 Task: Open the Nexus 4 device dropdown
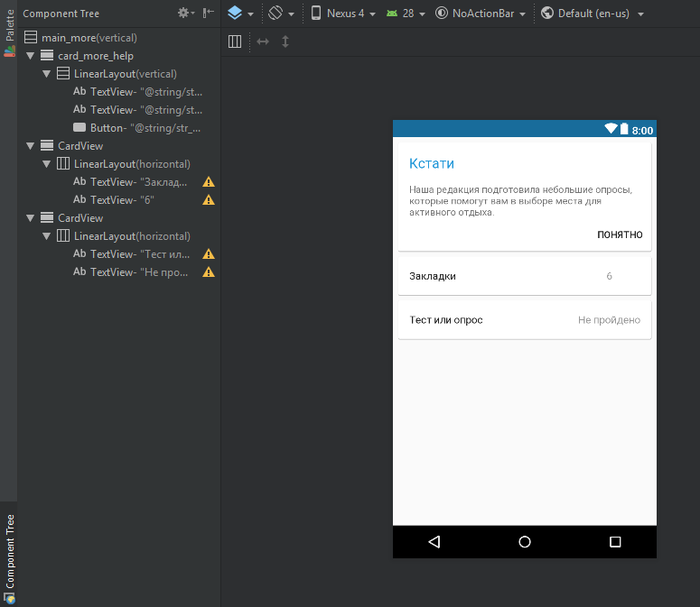pyautogui.click(x=343, y=13)
